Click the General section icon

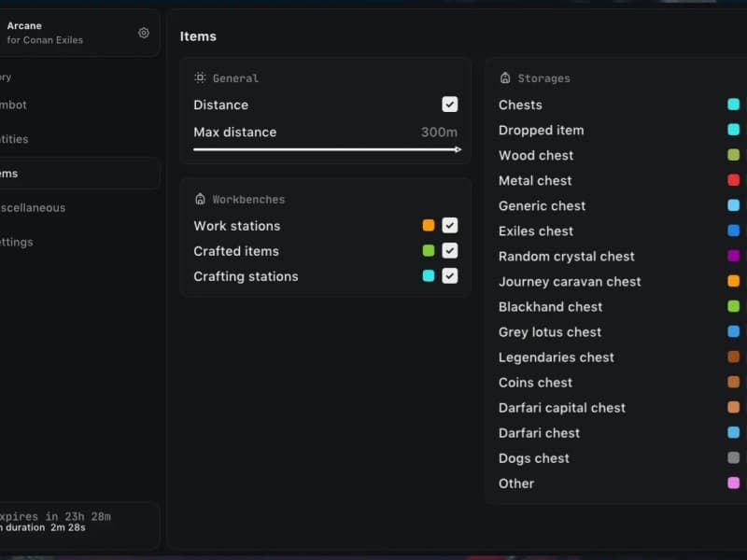(200, 77)
